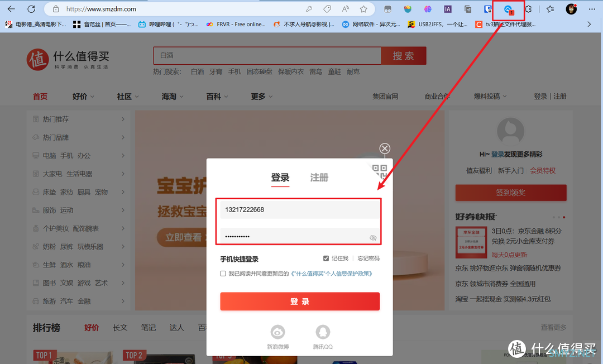Switch to QR code login via corner icon
Screen dimensions: 603x364
(x=380, y=171)
